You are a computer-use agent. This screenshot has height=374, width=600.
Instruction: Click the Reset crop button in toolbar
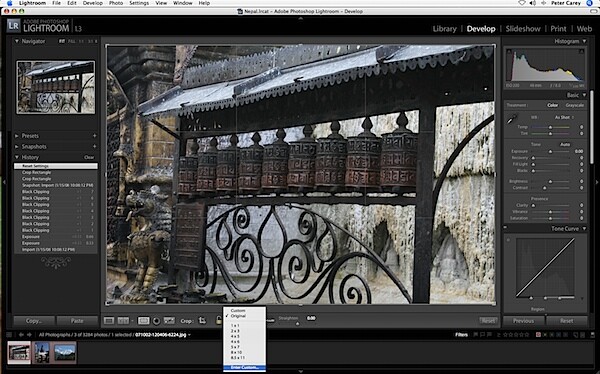[488, 321]
